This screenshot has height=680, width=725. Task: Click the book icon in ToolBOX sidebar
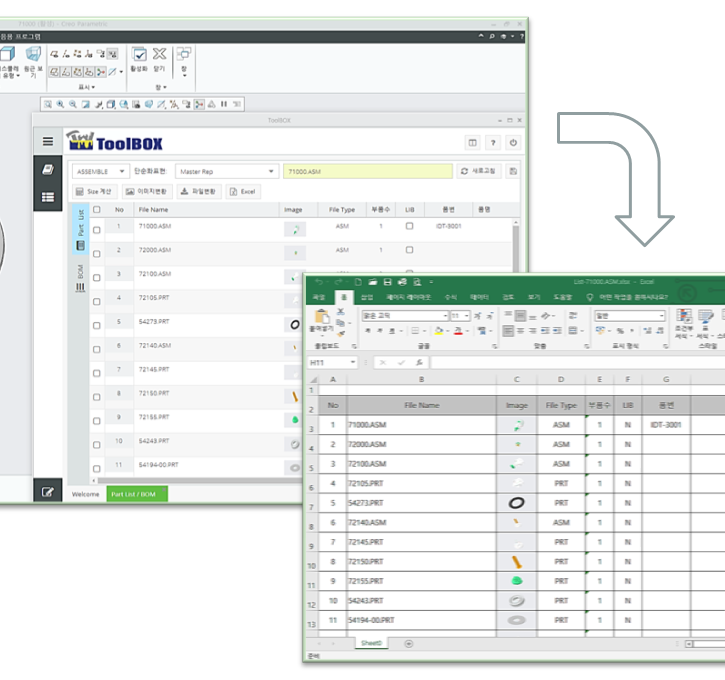pyautogui.click(x=47, y=170)
